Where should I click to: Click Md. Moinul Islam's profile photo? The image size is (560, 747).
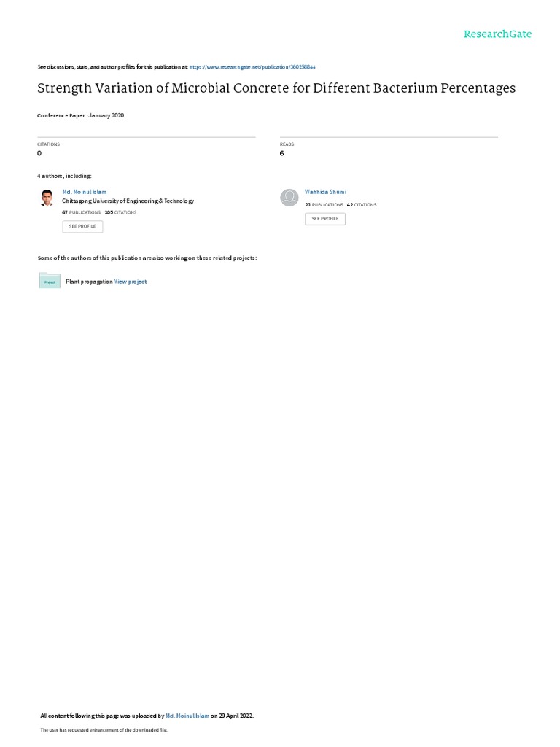(x=47, y=198)
